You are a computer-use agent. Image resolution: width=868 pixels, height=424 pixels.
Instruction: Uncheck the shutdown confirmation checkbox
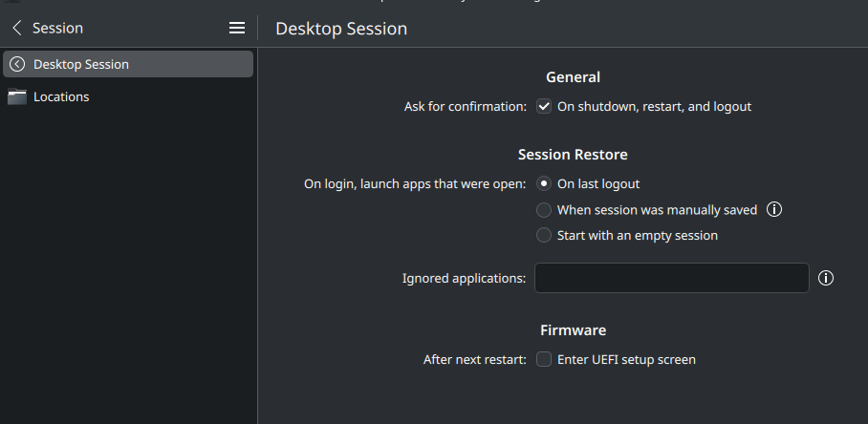(x=544, y=106)
